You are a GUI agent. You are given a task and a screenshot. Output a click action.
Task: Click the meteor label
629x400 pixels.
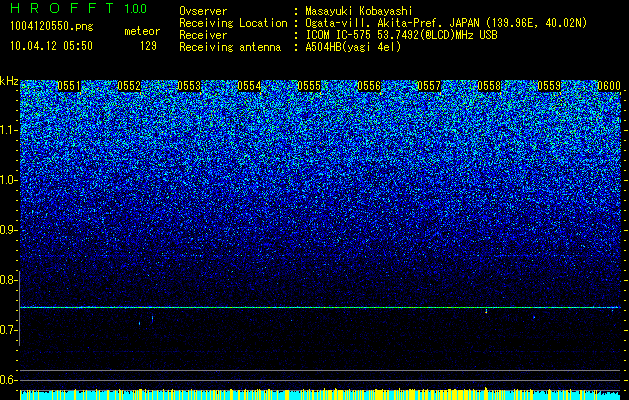142,31
